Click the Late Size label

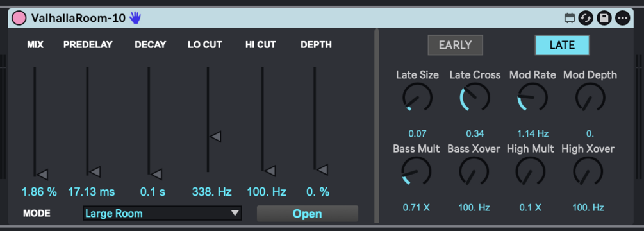click(417, 75)
